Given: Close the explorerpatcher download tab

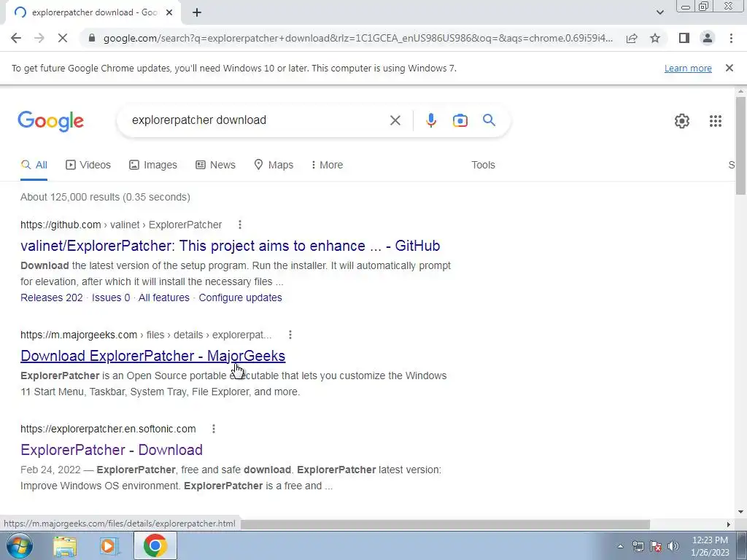Looking at the screenshot, I should click(x=169, y=12).
